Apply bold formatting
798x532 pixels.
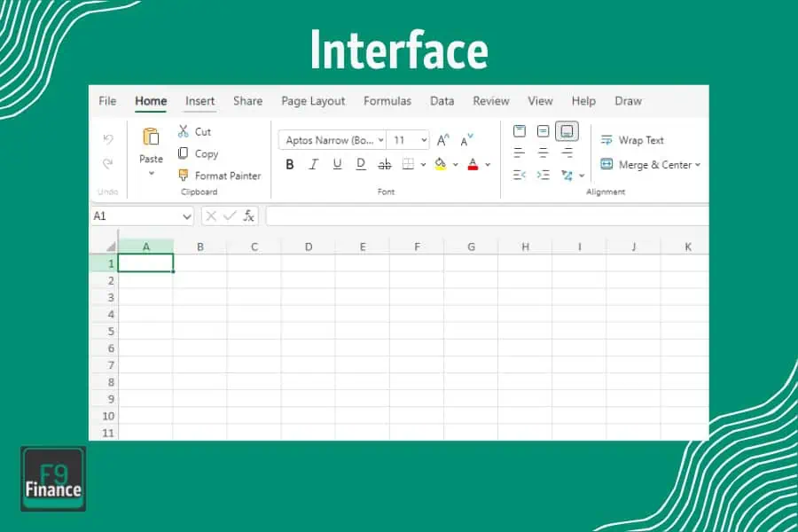(x=288, y=164)
